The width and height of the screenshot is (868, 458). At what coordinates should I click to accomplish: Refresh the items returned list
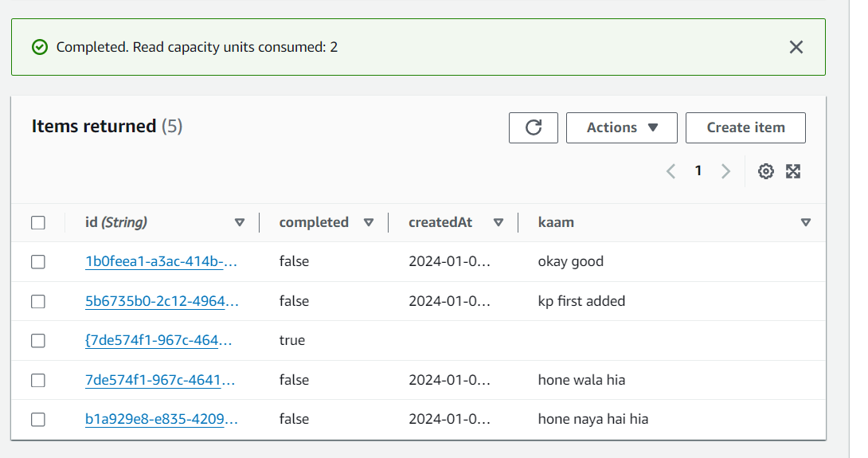click(x=533, y=128)
